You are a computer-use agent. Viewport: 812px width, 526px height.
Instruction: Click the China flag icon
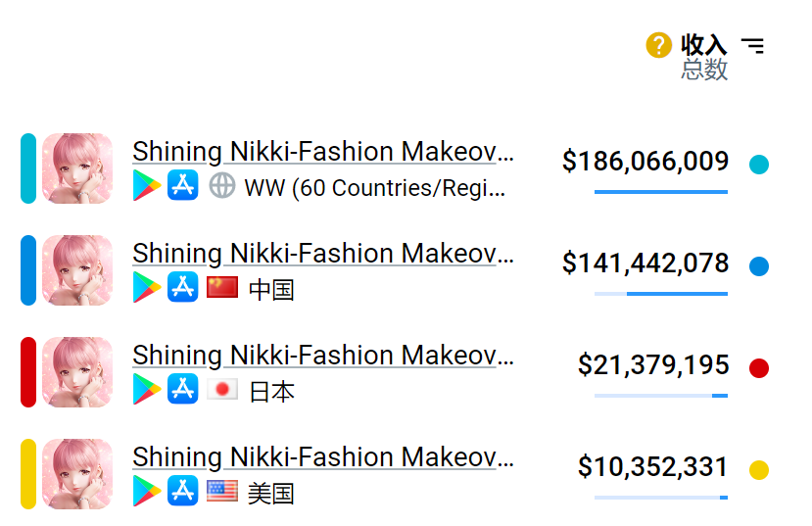click(x=222, y=287)
